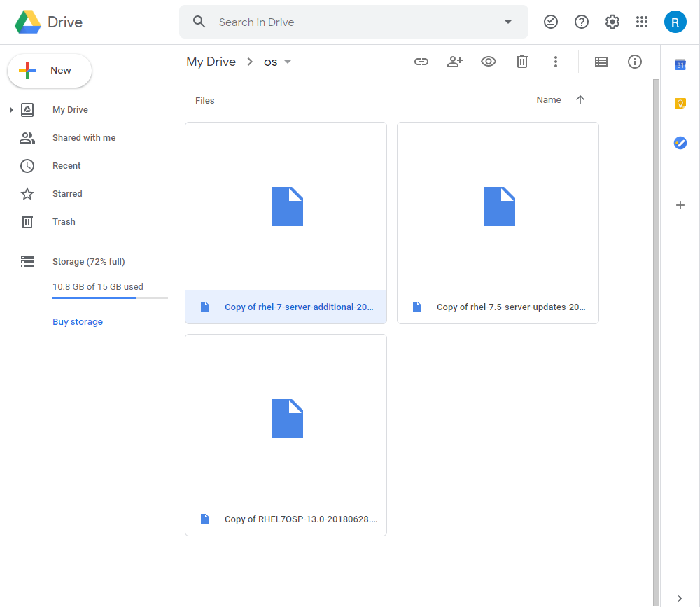Click the Share add-person icon
700x607 pixels.
455,62
